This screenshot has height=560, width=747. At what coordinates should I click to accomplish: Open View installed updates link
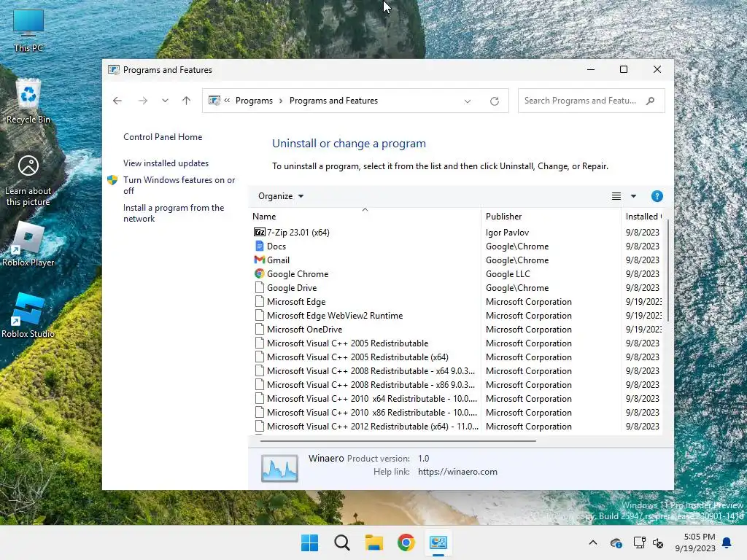click(166, 163)
